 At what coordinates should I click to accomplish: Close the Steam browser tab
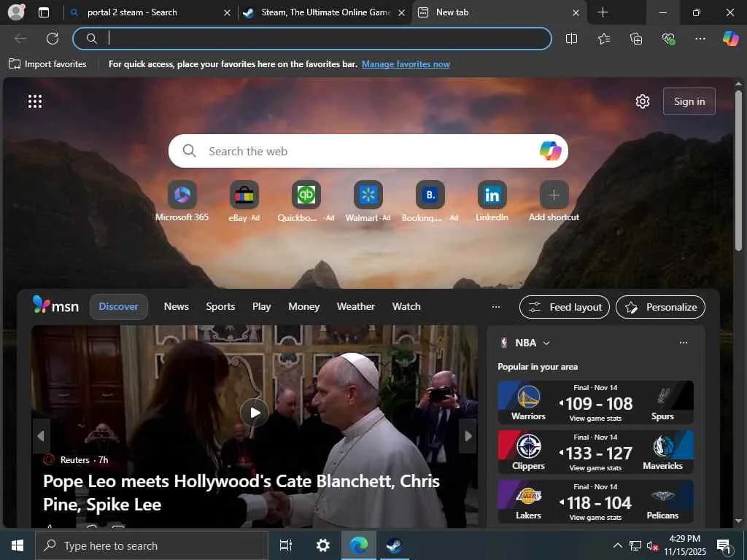click(402, 13)
